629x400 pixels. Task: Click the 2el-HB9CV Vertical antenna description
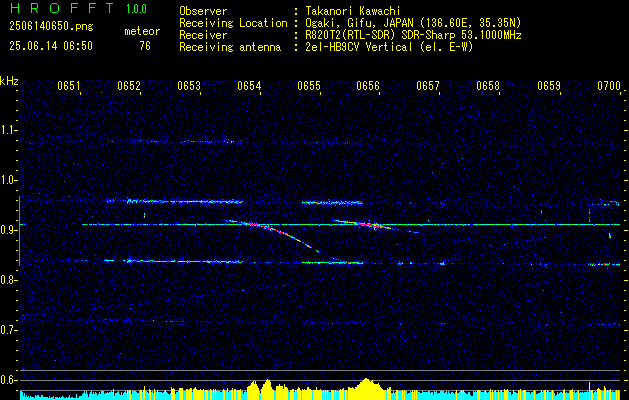(x=389, y=47)
